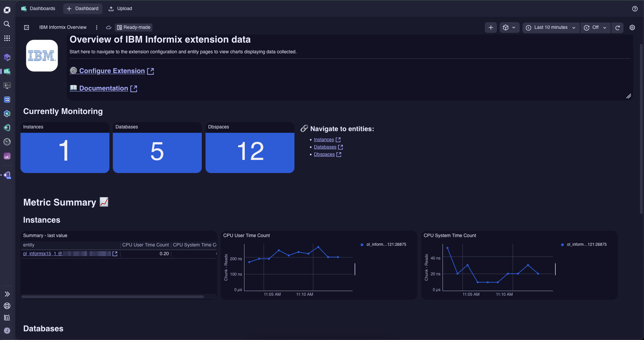
Task: Click the CPU System Time column header
Action: click(x=194, y=245)
